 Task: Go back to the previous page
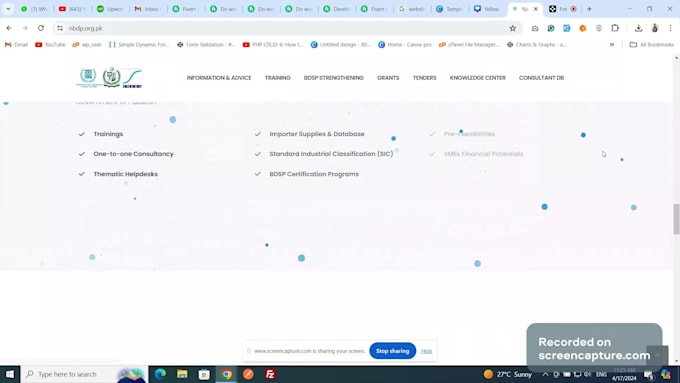9,28
